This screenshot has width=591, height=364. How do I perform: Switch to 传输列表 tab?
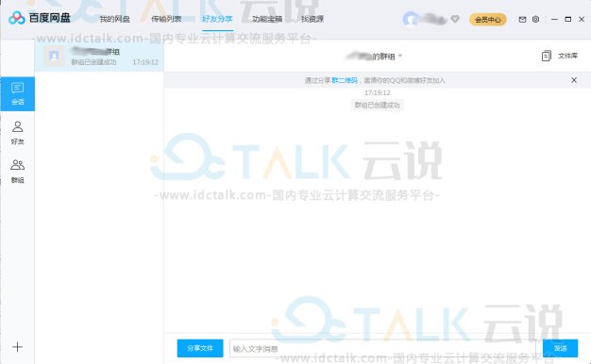coord(166,19)
